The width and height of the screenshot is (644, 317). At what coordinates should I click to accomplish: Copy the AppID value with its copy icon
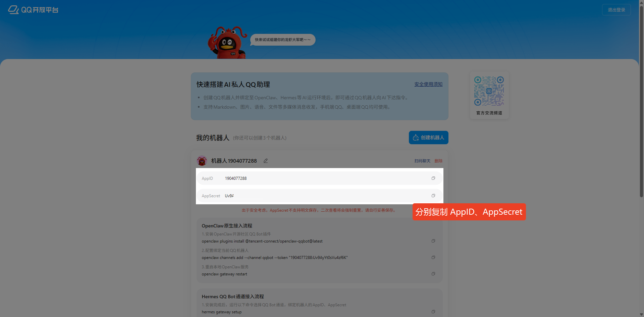(433, 178)
